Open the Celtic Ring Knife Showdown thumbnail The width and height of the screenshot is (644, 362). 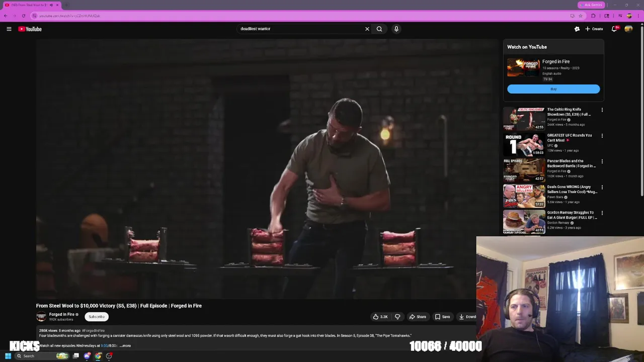coord(524,118)
